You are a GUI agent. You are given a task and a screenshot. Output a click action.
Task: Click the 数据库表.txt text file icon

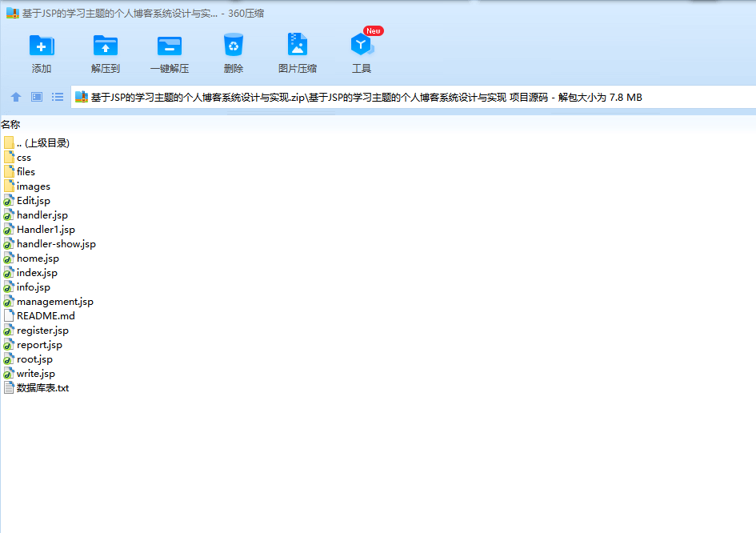click(9, 388)
